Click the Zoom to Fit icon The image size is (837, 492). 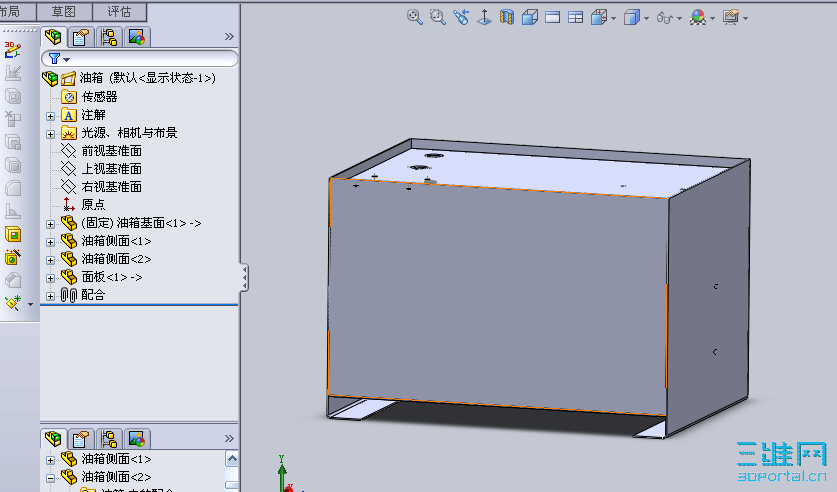click(414, 17)
